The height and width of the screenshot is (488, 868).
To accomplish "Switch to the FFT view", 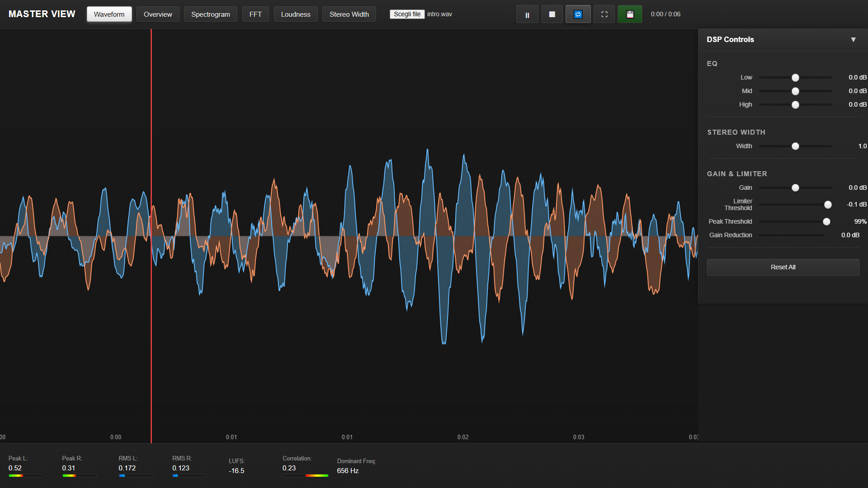I will point(255,14).
